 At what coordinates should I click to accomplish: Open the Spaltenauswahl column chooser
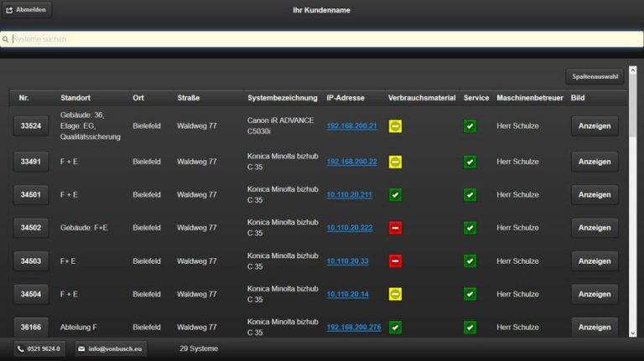click(x=595, y=76)
